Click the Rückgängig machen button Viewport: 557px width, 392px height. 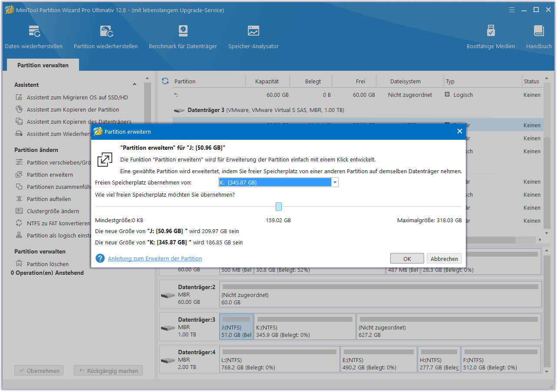[108, 371]
